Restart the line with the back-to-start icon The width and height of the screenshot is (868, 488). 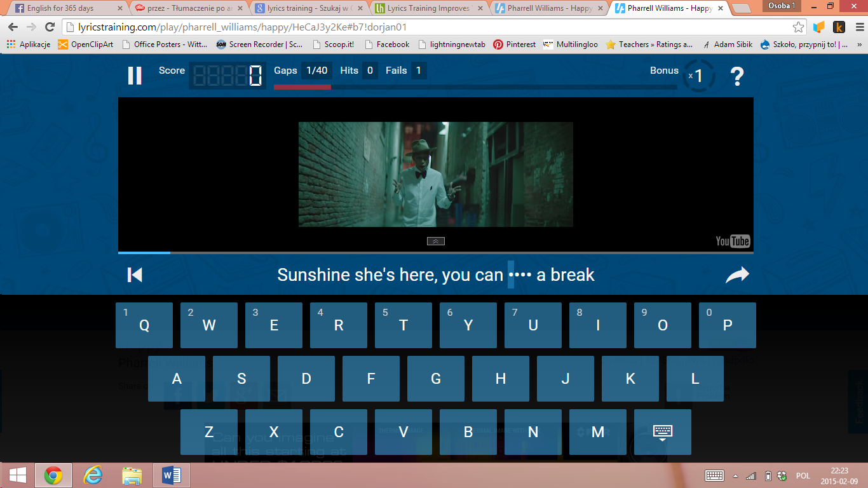tap(135, 274)
